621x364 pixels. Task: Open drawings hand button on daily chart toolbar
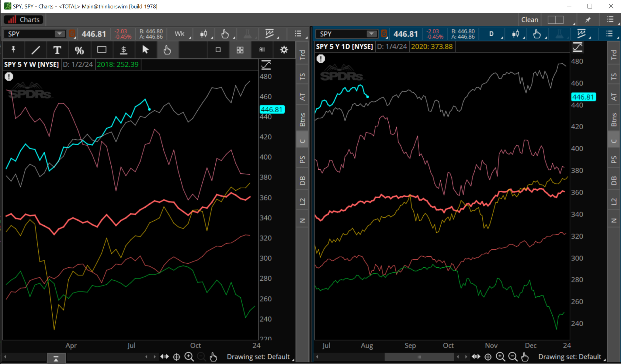[x=537, y=34]
